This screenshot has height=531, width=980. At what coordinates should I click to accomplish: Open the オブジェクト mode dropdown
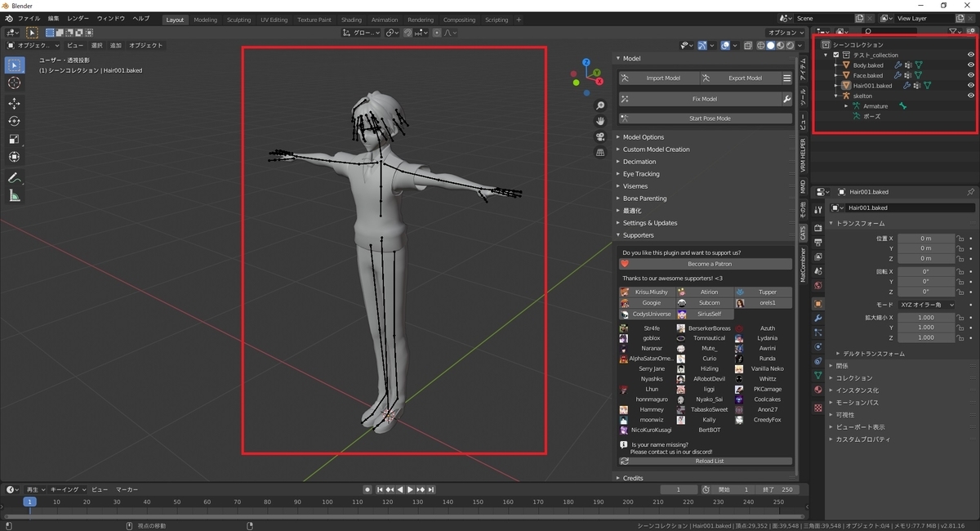[32, 46]
